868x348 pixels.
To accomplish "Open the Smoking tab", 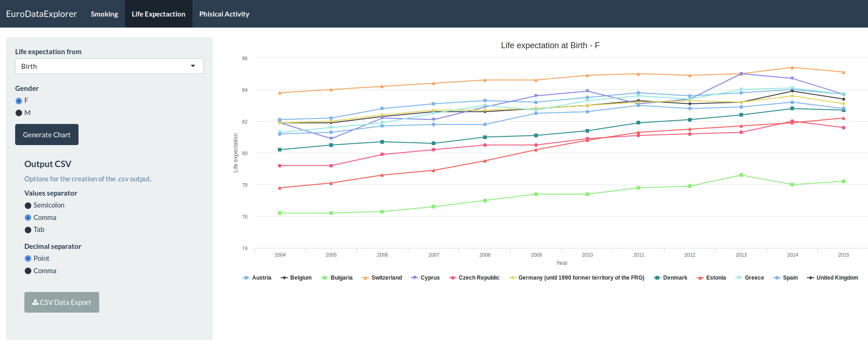I will tap(104, 14).
